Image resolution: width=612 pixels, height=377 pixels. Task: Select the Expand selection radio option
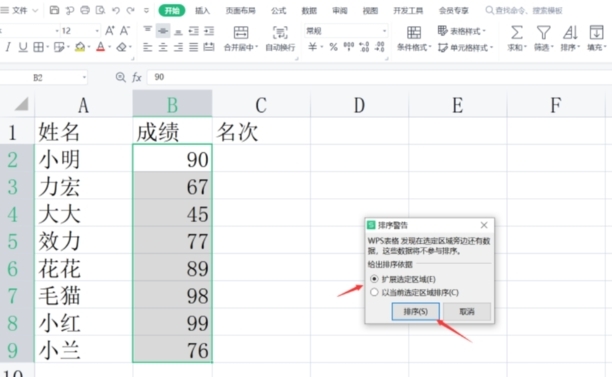pyautogui.click(x=374, y=279)
